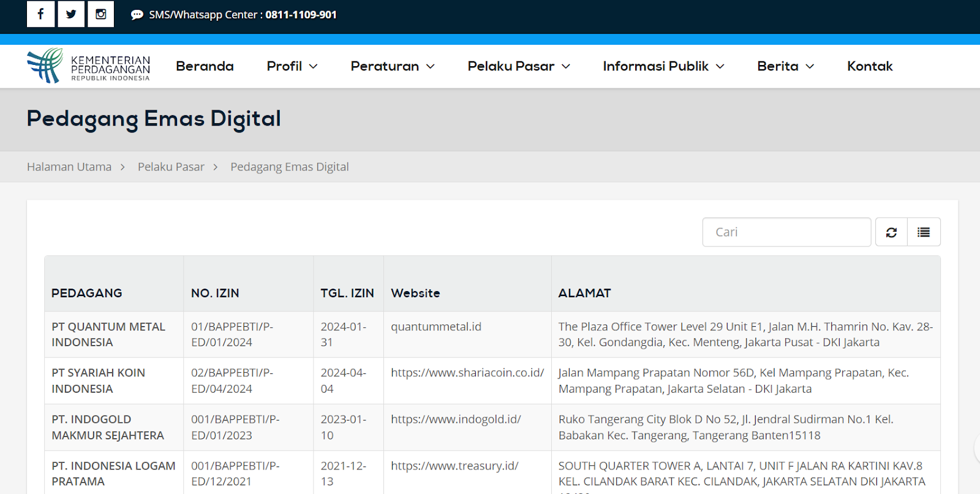Click the date 2024-04-04 cell

point(349,381)
